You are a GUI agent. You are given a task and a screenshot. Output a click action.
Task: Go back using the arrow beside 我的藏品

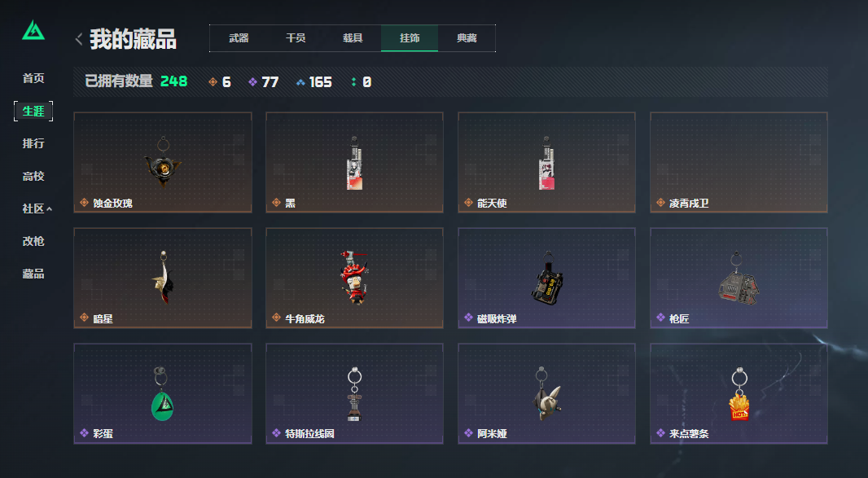pos(79,39)
